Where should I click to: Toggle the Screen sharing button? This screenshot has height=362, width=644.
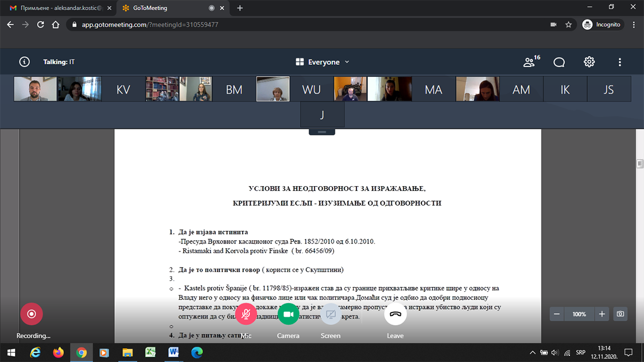point(331,314)
